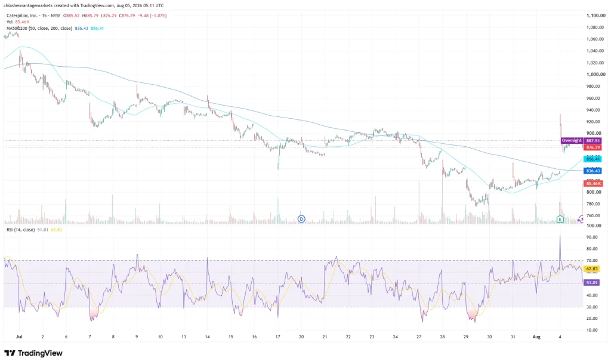The width and height of the screenshot is (611, 364).
Task: Click the blue 836.43 price scale label
Action: point(593,171)
